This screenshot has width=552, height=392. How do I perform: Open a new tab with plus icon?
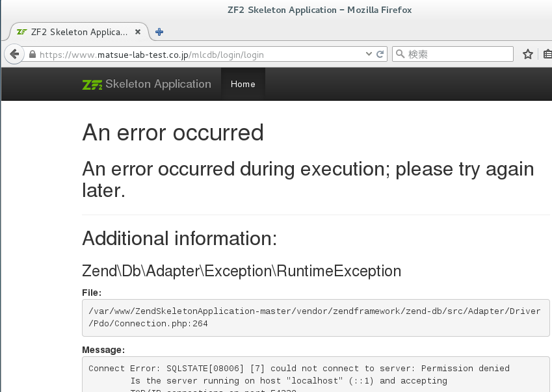click(x=159, y=32)
